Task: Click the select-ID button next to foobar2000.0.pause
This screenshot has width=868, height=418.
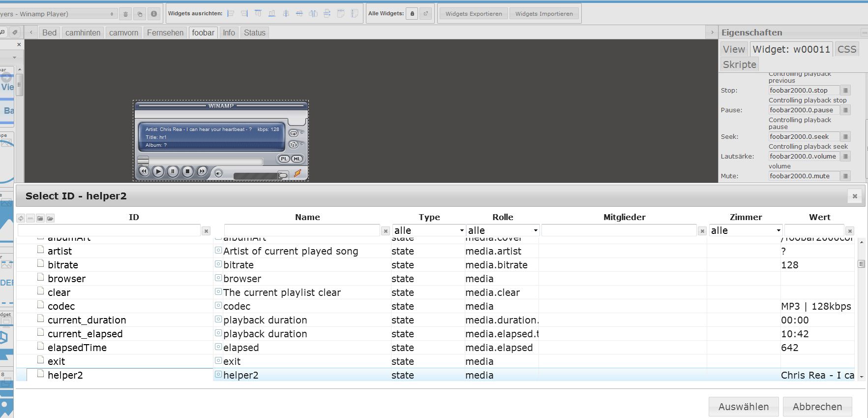Action: 845,110
